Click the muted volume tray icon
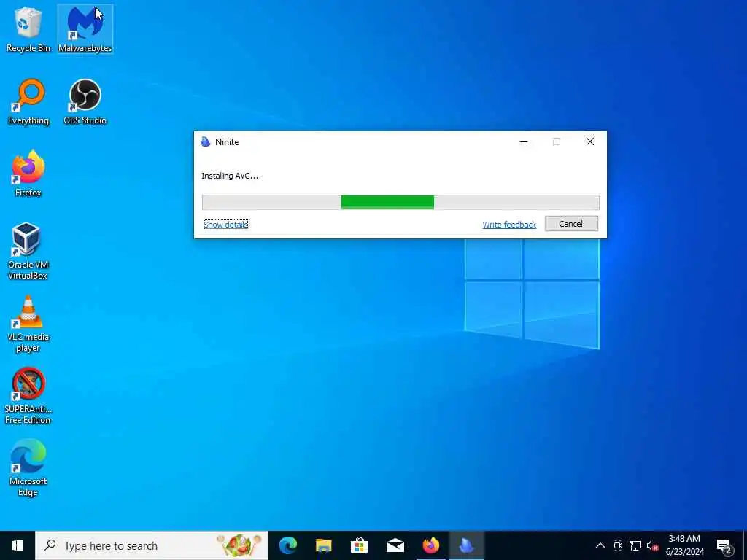The width and height of the screenshot is (747, 560). (652, 545)
